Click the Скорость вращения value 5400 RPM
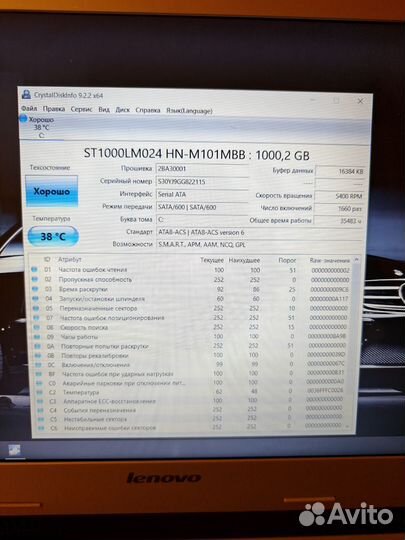 click(x=339, y=196)
